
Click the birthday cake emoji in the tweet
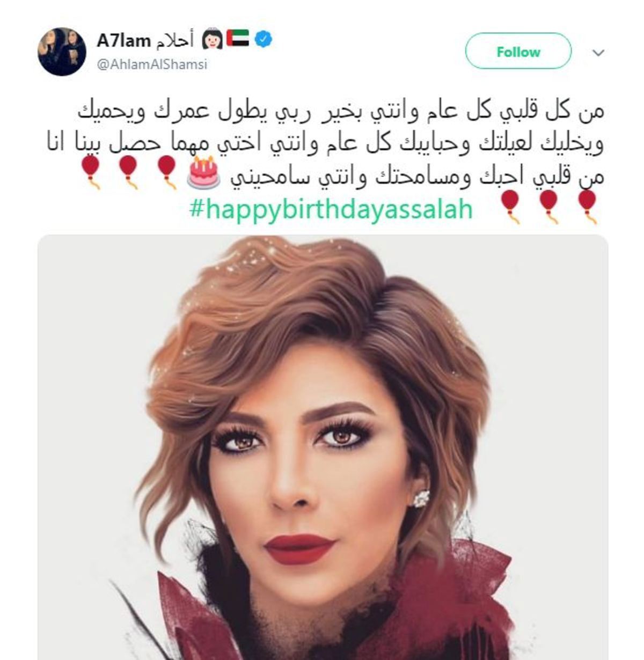click(203, 173)
